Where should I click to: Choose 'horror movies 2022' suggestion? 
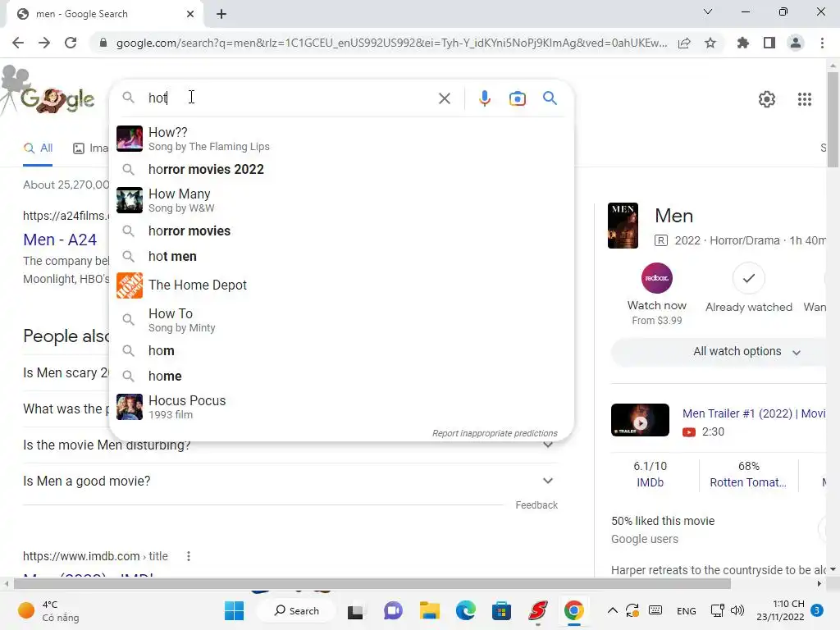click(x=342, y=169)
